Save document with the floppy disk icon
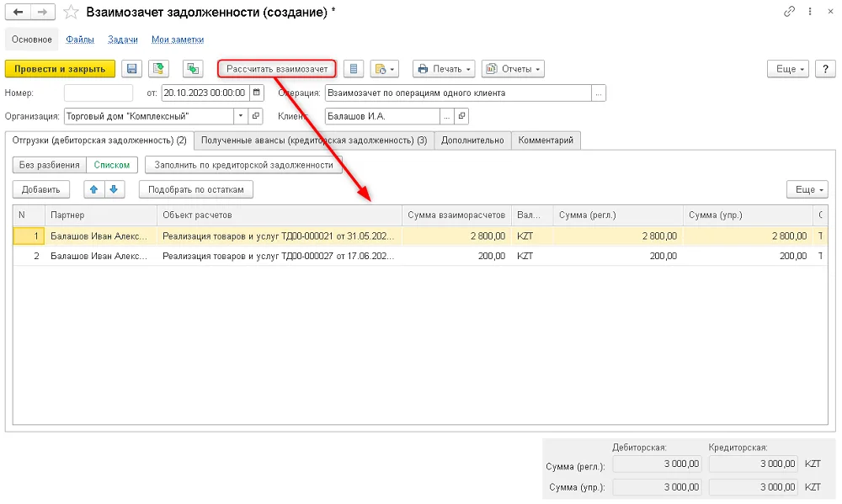Viewport: 842px width, 504px height. (131, 69)
